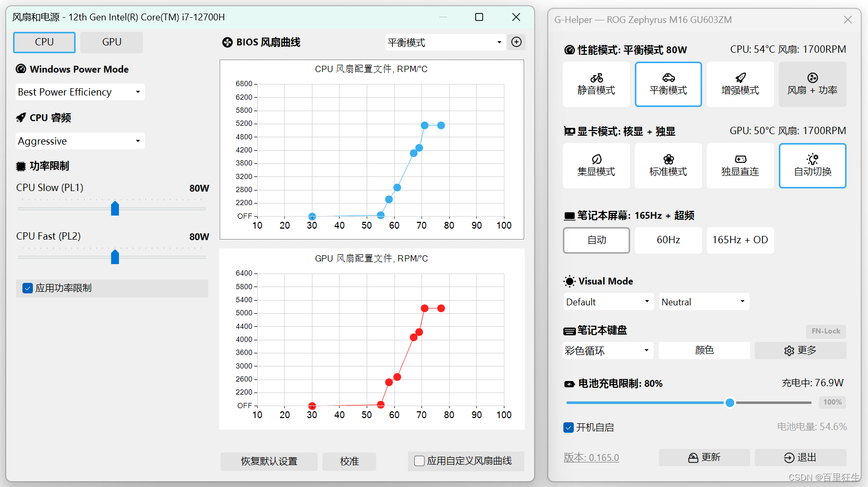The image size is (868, 487).
Task: Switch to the CPU tab
Action: click(x=44, y=42)
